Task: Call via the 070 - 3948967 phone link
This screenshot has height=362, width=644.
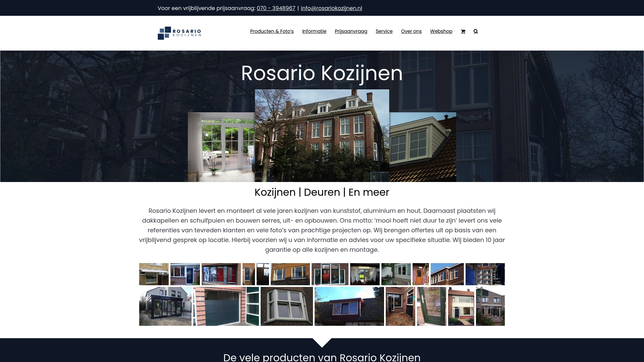Action: [276, 8]
